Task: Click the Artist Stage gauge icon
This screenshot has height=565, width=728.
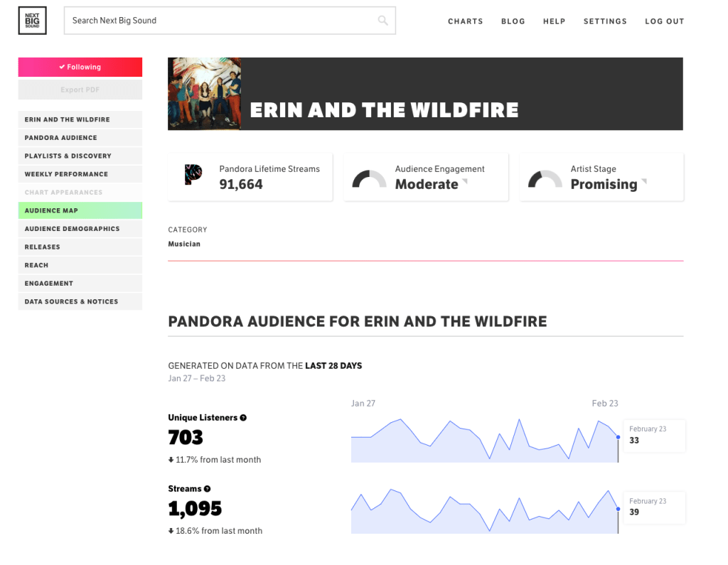Action: 545,178
